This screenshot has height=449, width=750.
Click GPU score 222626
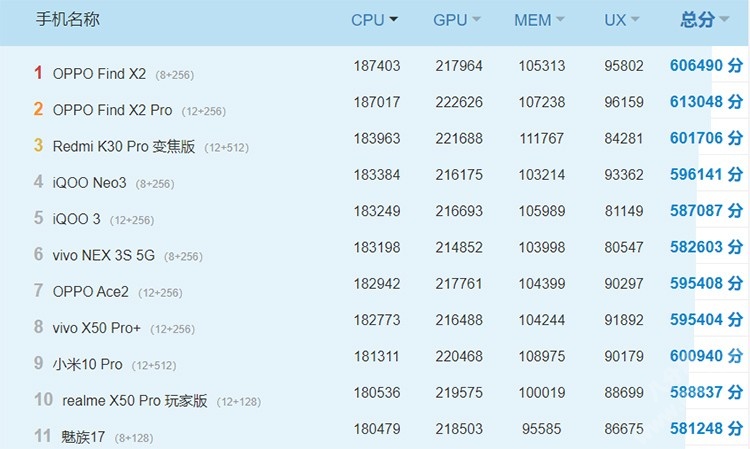point(459,102)
